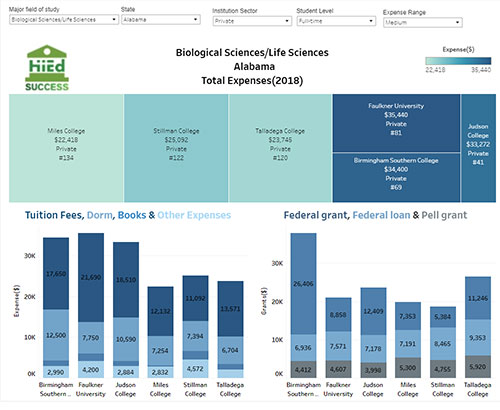Click the 6,936 federal loan segment
Screen dimensions: 500x410
(303, 348)
